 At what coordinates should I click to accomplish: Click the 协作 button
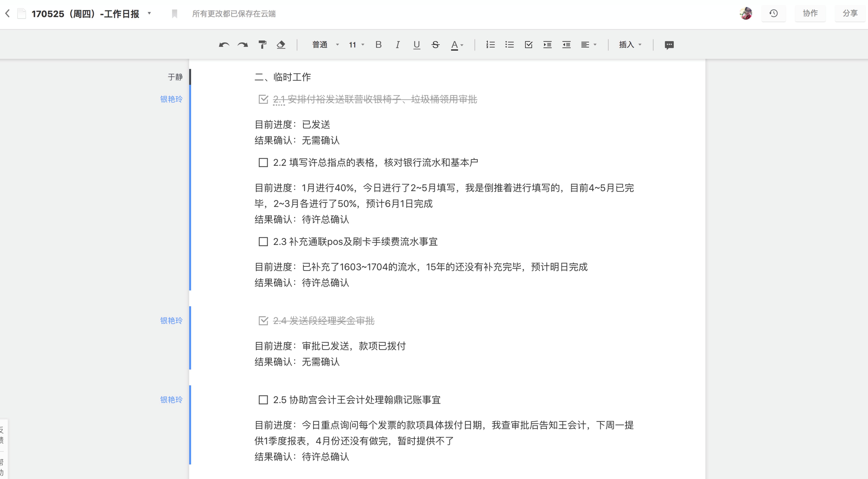click(x=810, y=13)
